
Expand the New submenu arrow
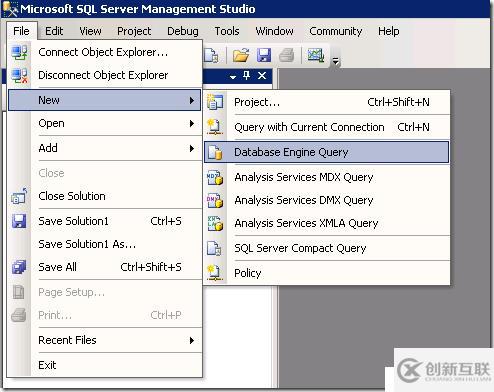coord(192,100)
